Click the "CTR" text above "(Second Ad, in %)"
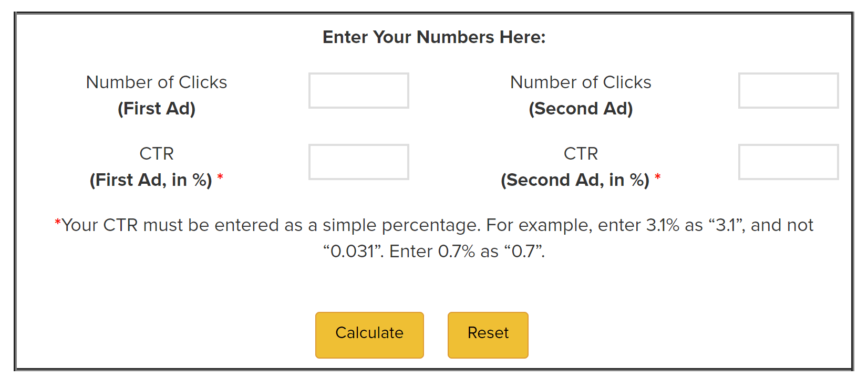Screen dimensions: 868x388 [x=581, y=154]
